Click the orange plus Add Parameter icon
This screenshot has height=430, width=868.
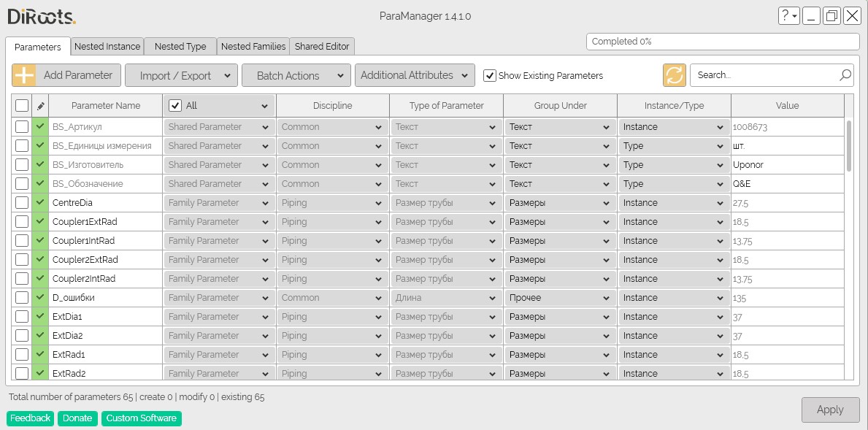pos(24,75)
